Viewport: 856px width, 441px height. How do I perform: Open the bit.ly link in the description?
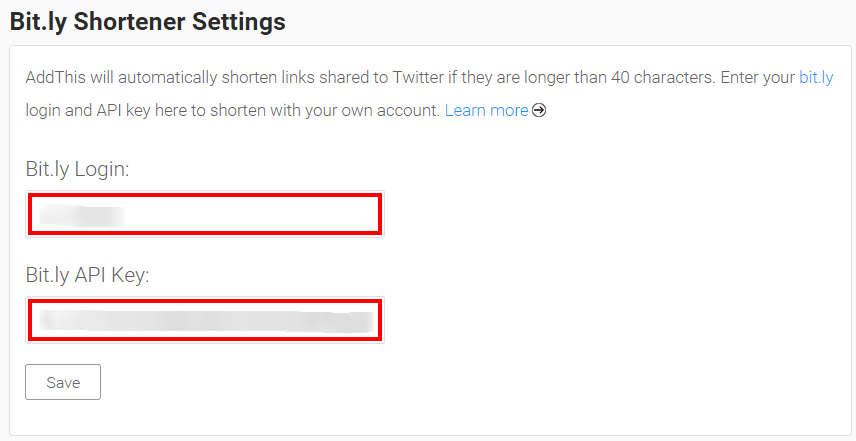816,78
